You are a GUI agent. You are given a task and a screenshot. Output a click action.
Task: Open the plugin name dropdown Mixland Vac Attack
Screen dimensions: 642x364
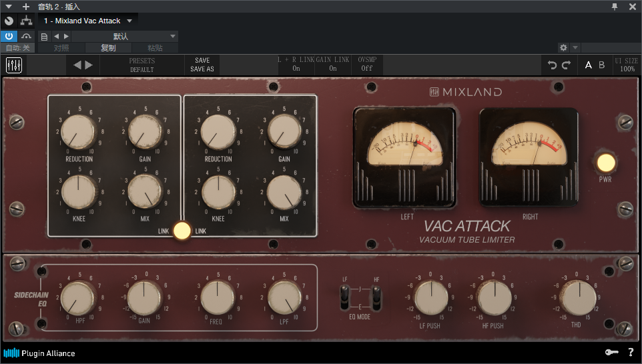pos(87,21)
